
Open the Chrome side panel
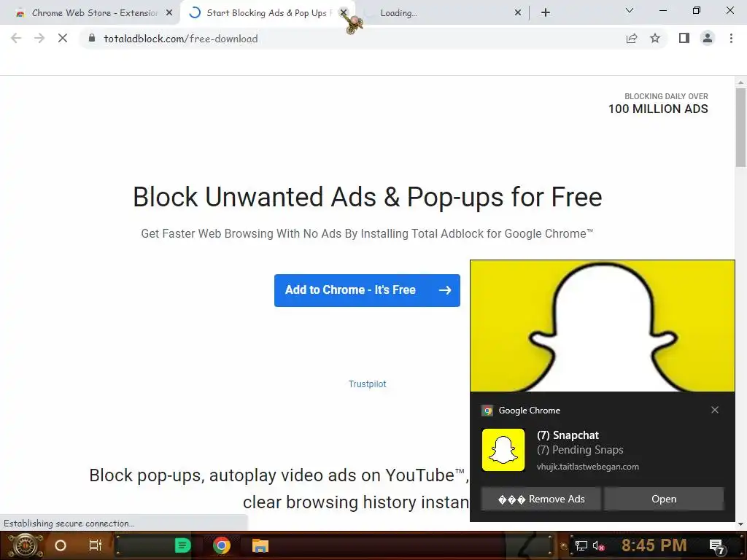click(684, 38)
